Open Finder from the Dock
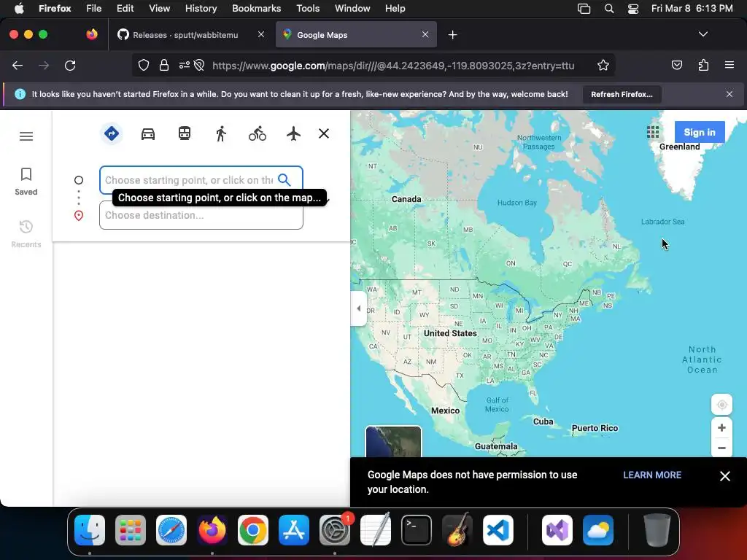 point(90,530)
